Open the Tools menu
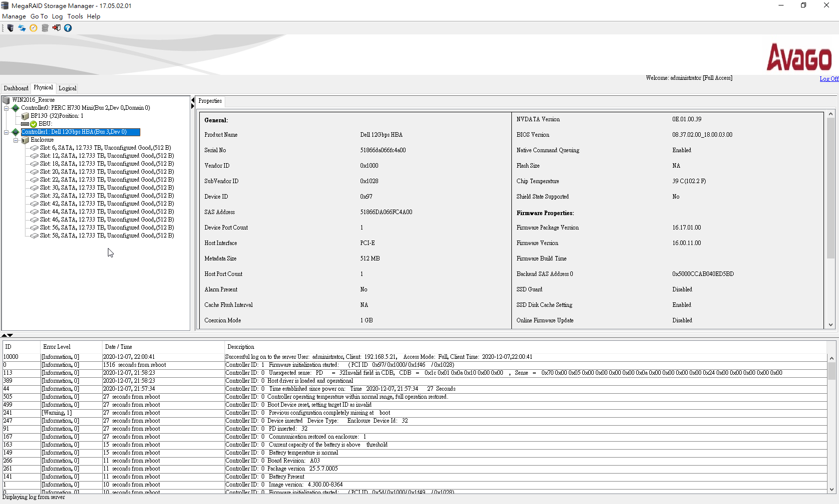 coord(75,16)
